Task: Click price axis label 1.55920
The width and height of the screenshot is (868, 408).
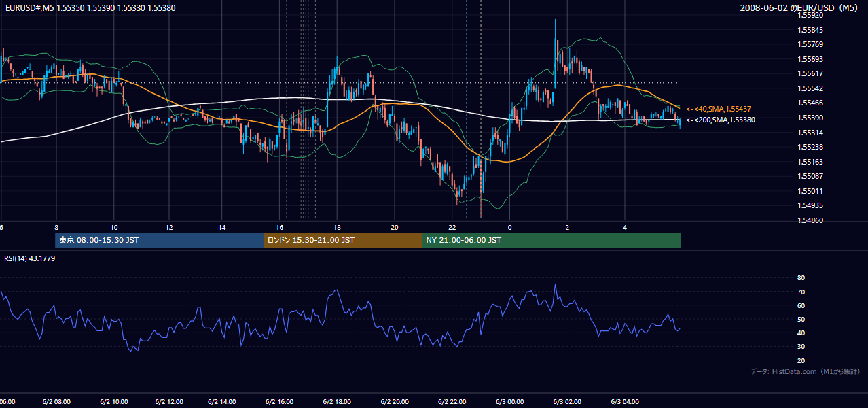Action: pyautogui.click(x=812, y=16)
